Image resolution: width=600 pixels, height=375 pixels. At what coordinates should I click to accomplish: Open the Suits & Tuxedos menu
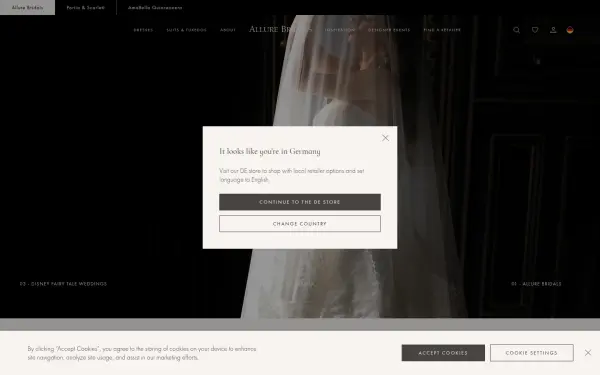(186, 30)
